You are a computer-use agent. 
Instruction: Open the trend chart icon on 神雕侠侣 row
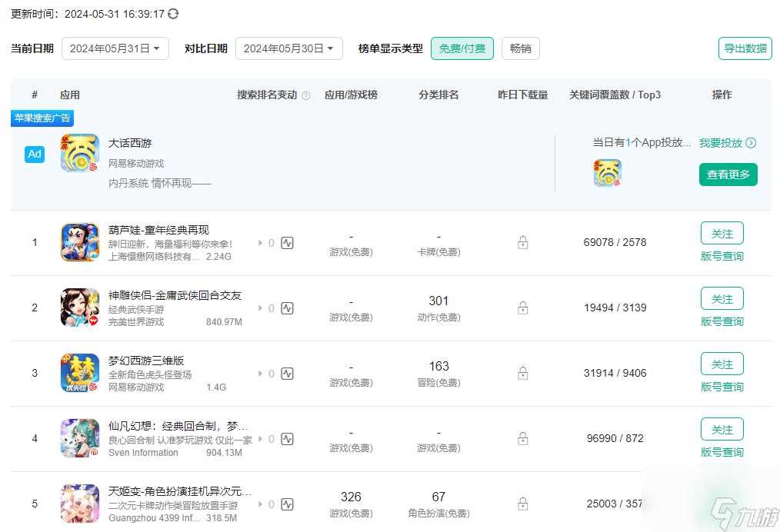click(287, 308)
